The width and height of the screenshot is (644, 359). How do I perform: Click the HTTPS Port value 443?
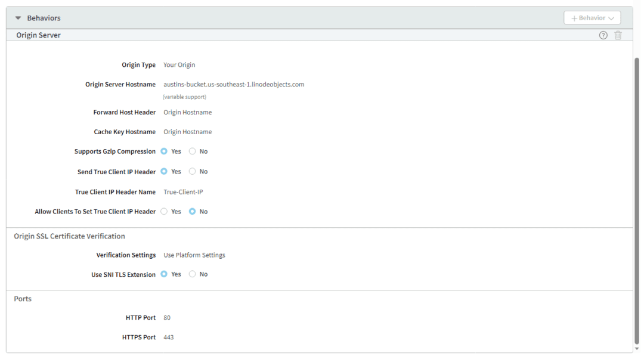[x=168, y=338]
